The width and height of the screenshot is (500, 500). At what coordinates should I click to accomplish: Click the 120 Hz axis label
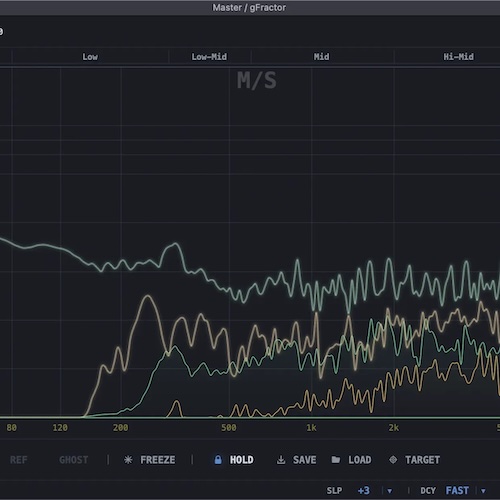60,428
